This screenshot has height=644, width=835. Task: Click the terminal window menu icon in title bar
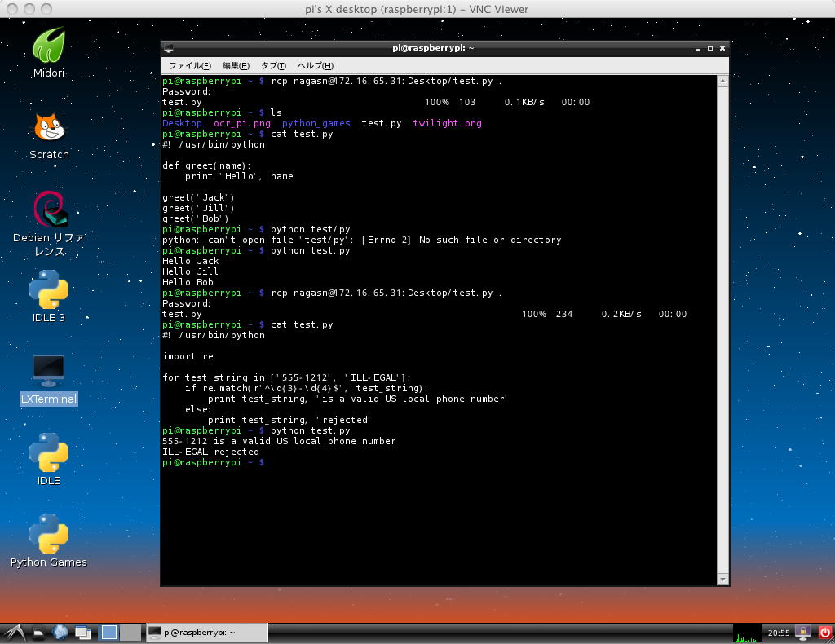[x=169, y=48]
